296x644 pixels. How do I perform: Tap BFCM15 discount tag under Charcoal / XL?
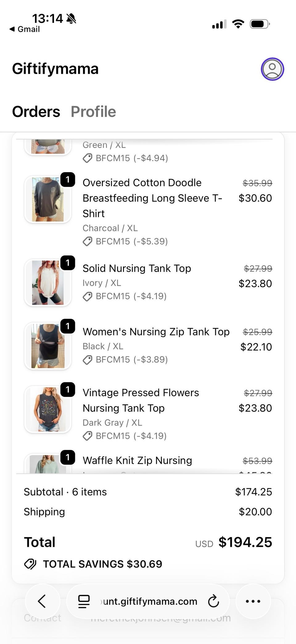(x=125, y=241)
